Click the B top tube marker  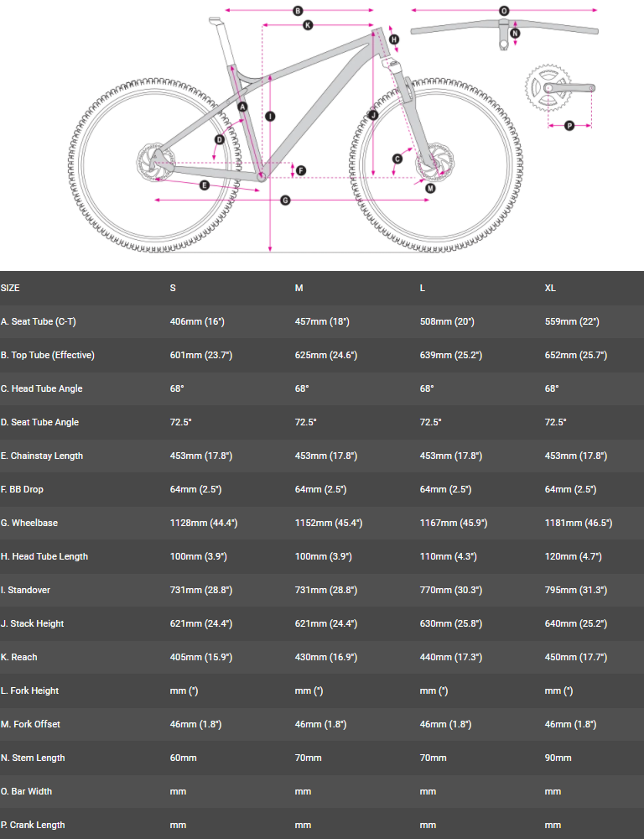(297, 11)
